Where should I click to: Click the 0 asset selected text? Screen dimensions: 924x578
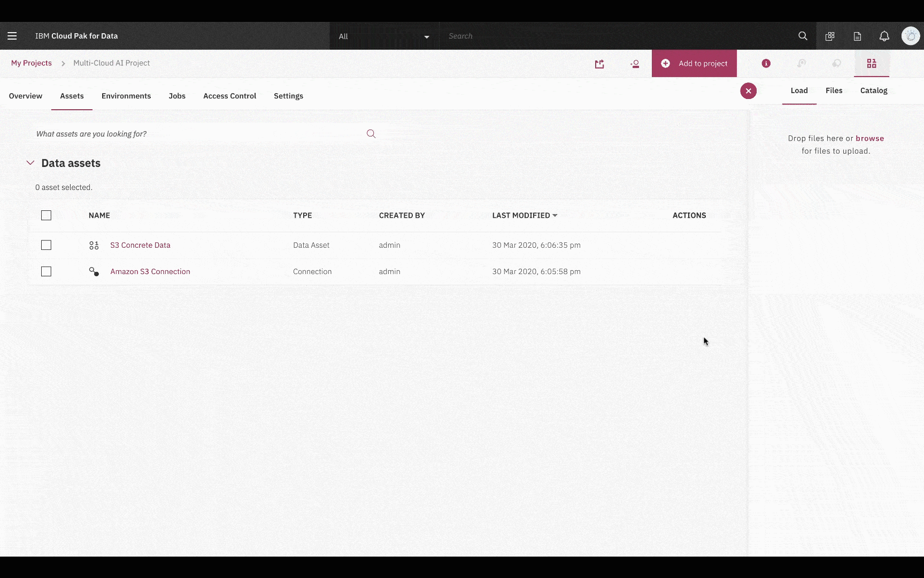(x=64, y=187)
